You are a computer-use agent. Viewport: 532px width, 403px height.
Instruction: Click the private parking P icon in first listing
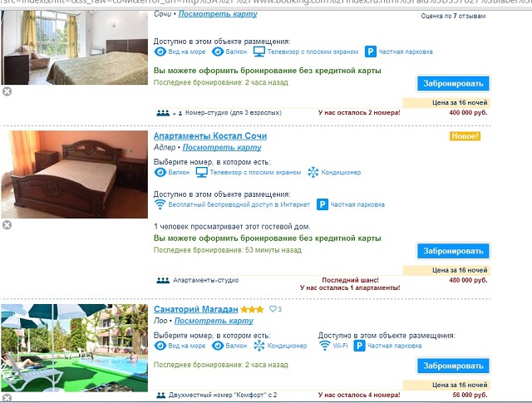[371, 52]
